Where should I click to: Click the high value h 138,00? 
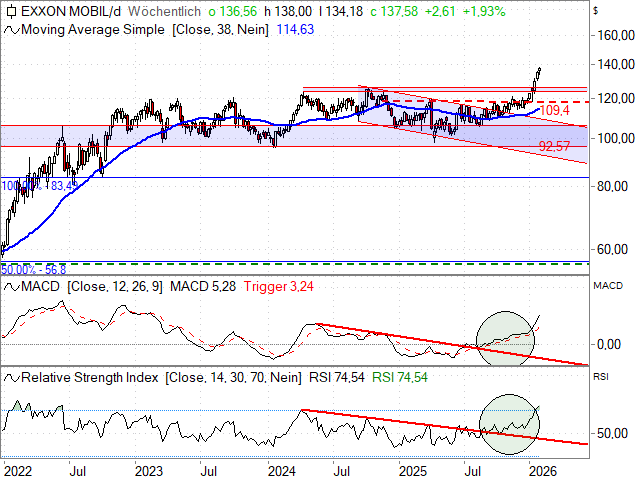[288, 11]
